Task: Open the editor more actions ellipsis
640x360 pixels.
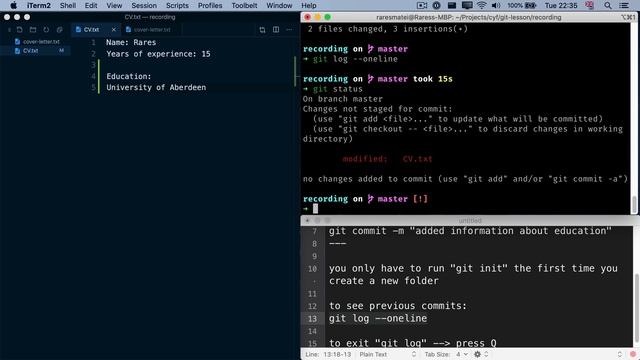Action: (289, 30)
